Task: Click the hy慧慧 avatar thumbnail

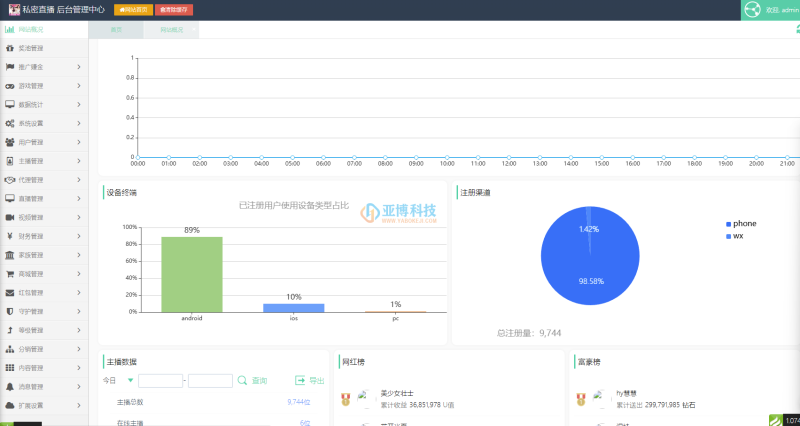Action: 600,398
